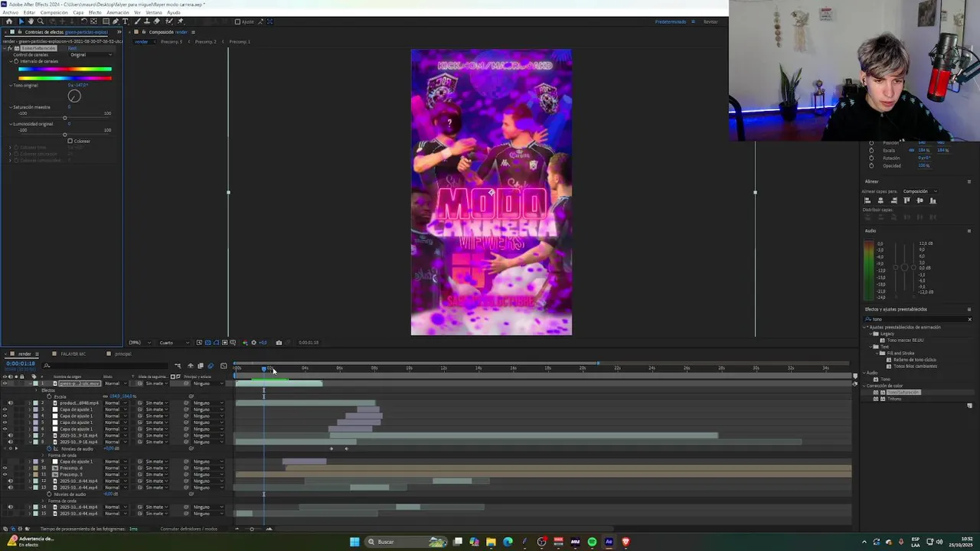
Task: Open the Animación menu
Action: pos(118,12)
